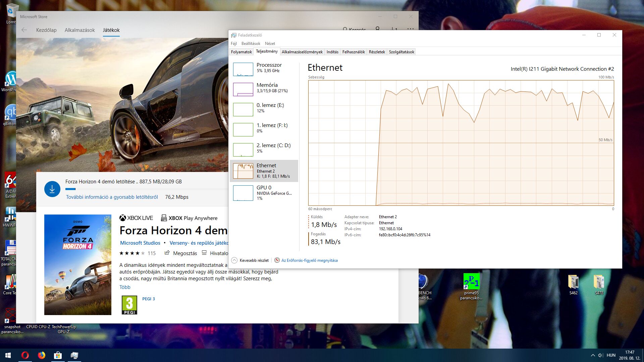This screenshot has width=644, height=362.
Task: Launch Firefox from the taskbar
Action: [42, 355]
